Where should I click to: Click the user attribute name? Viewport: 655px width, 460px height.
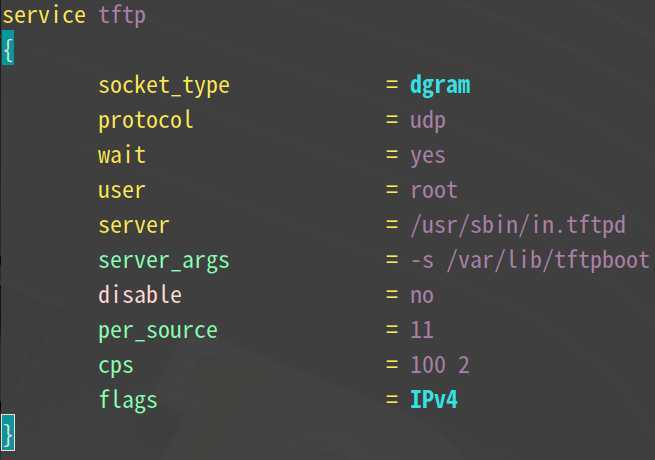[122, 191]
